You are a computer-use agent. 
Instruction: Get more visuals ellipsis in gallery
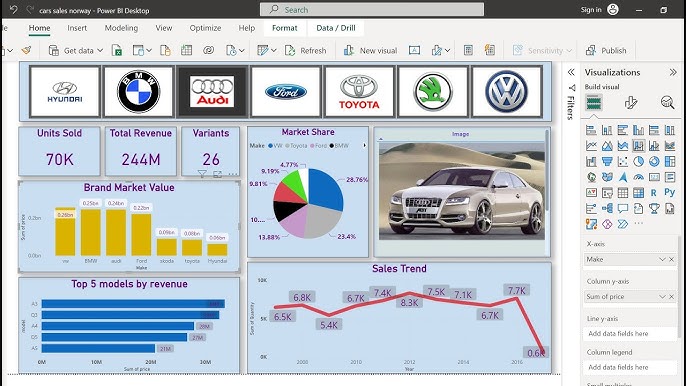click(638, 224)
